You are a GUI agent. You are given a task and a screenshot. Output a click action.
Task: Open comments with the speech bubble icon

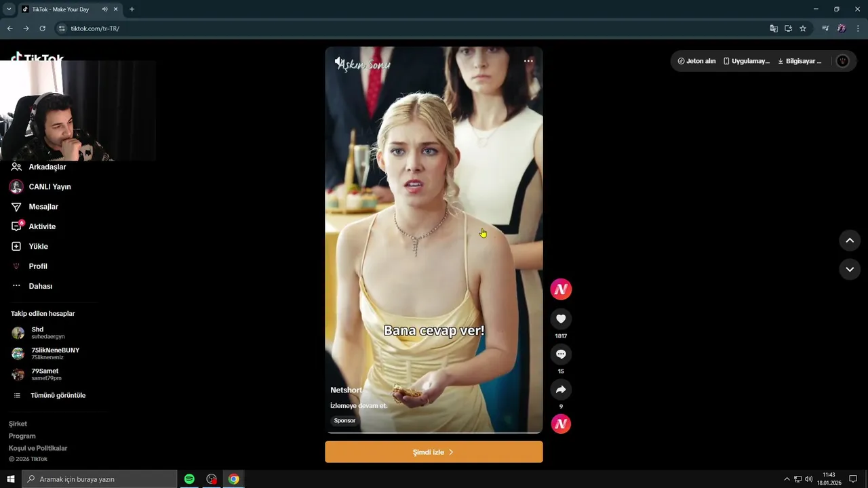coord(561,354)
